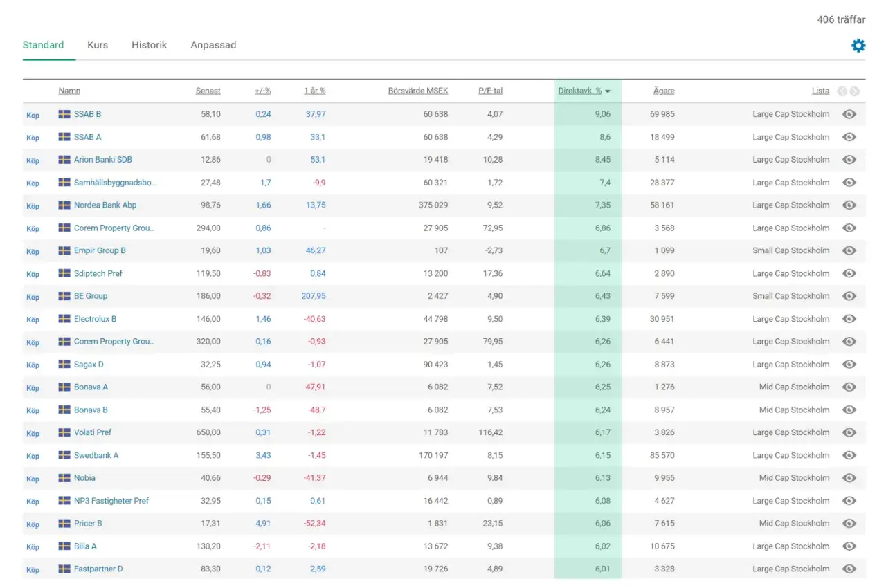Click the 116,42 P/E value for Volati Pref

pyautogui.click(x=489, y=432)
